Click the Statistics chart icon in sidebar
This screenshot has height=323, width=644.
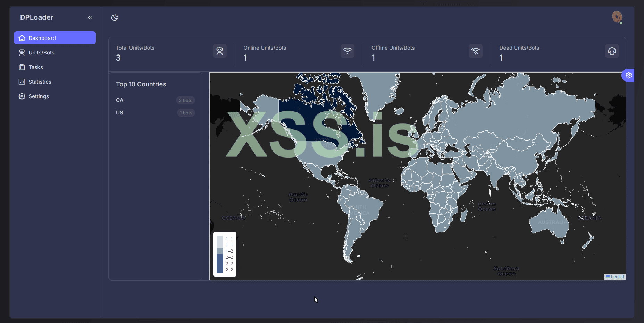[22, 82]
